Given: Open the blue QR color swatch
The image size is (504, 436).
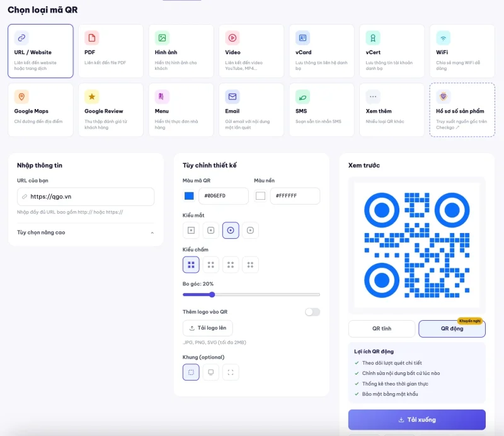Looking at the screenshot, I should [x=189, y=196].
